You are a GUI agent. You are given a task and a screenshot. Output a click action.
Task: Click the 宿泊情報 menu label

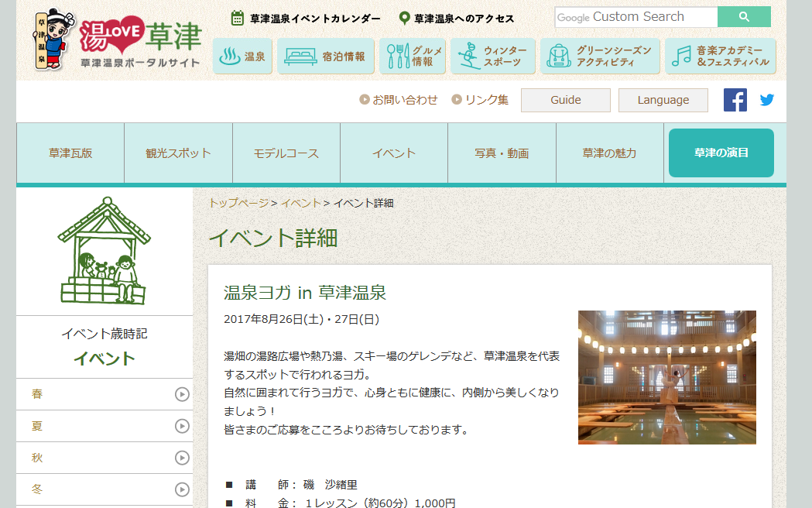point(344,57)
